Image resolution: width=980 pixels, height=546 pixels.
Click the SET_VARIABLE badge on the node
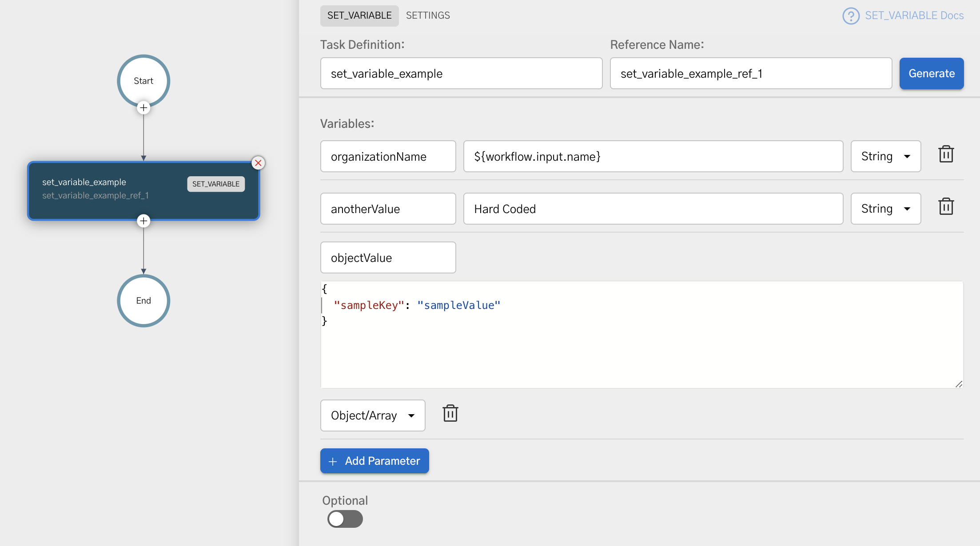tap(215, 184)
